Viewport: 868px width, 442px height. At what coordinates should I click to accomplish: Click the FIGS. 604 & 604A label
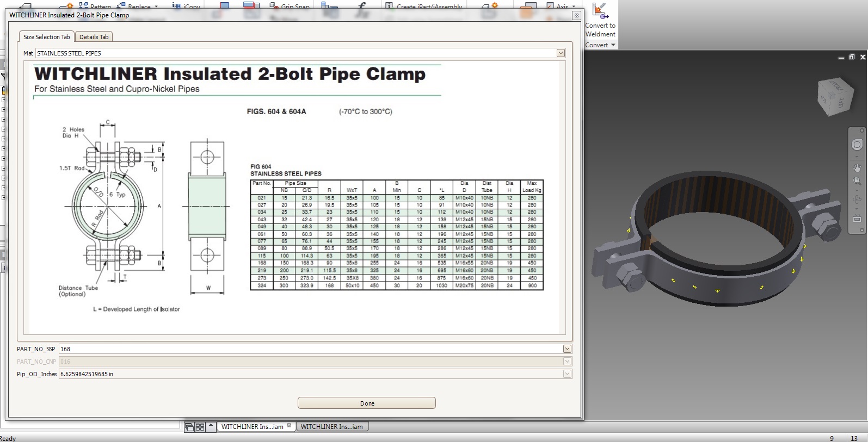pos(276,111)
